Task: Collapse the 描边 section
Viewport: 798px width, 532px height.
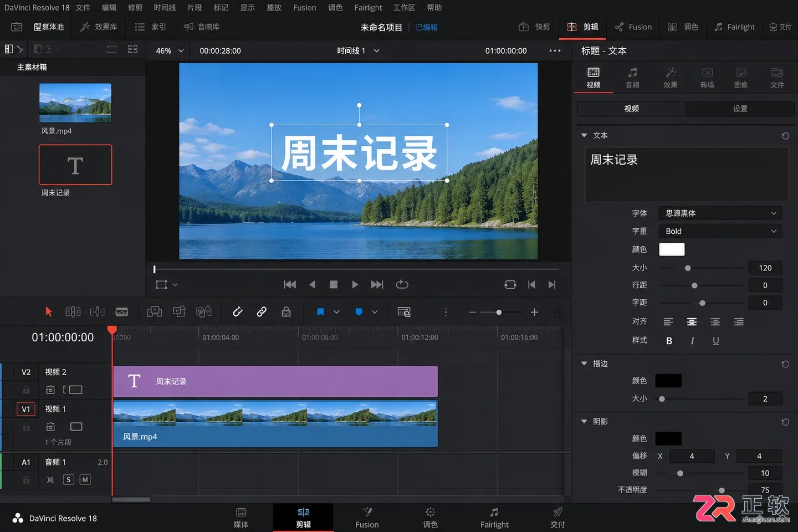Action: click(x=584, y=364)
